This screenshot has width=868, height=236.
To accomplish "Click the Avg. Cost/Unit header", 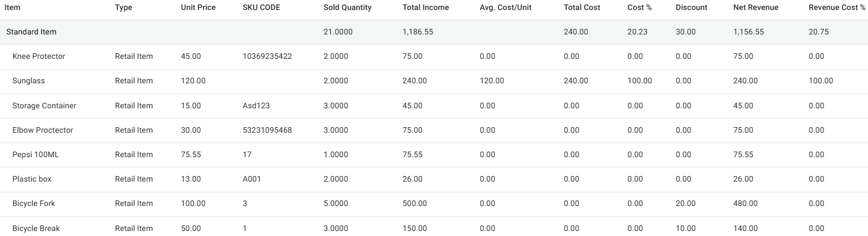I will pyautogui.click(x=505, y=8).
